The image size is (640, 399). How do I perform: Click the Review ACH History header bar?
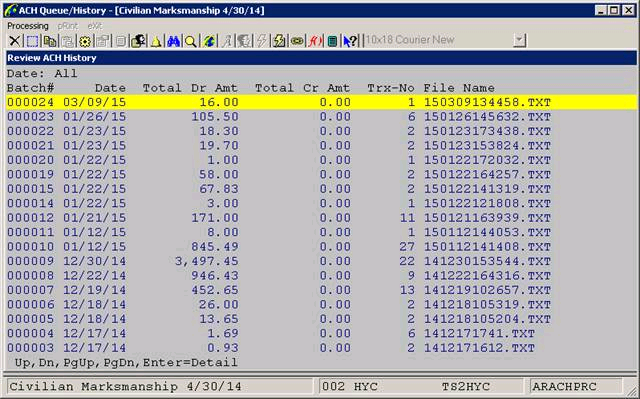tap(321, 58)
